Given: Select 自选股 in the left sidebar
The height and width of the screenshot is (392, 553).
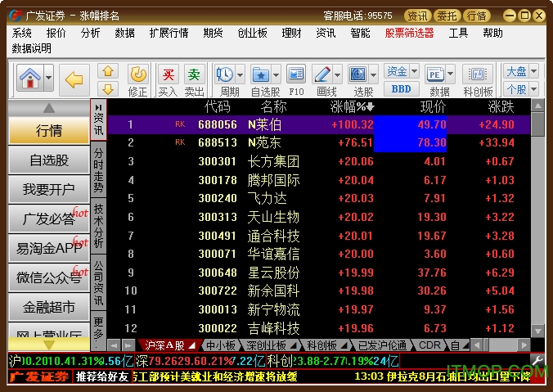Looking at the screenshot, I should tap(49, 160).
